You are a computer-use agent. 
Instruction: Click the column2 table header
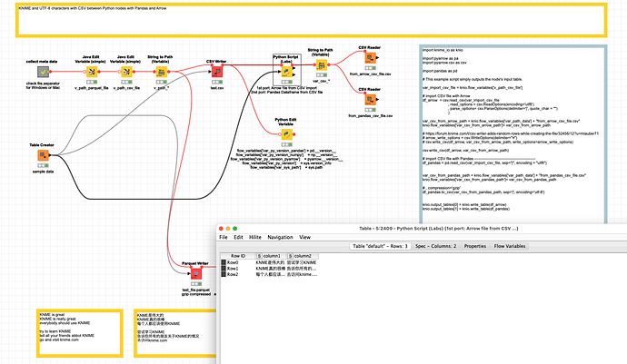[303, 256]
